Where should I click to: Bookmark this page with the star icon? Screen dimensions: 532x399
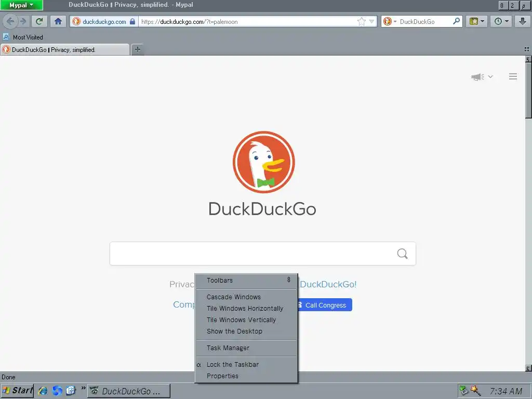362,21
